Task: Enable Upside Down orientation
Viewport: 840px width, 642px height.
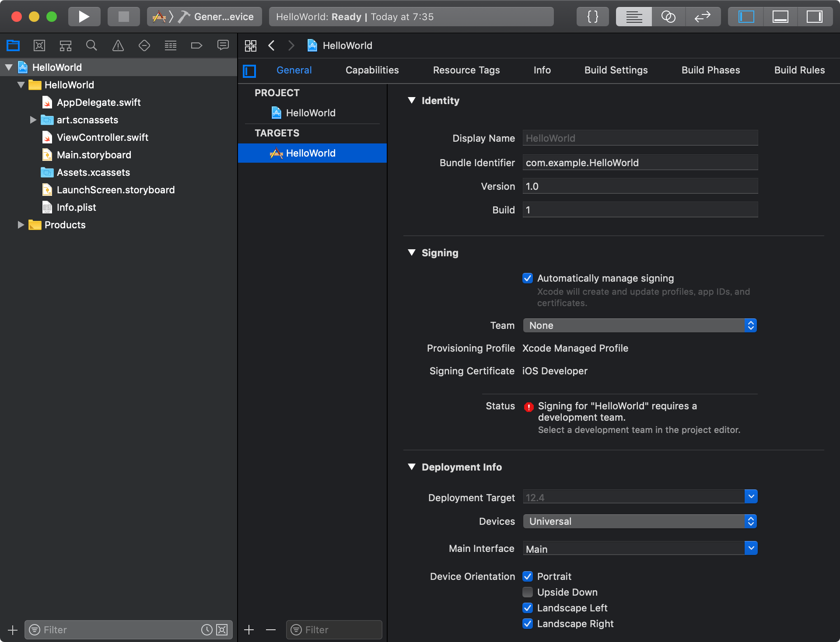Action: [x=528, y=592]
